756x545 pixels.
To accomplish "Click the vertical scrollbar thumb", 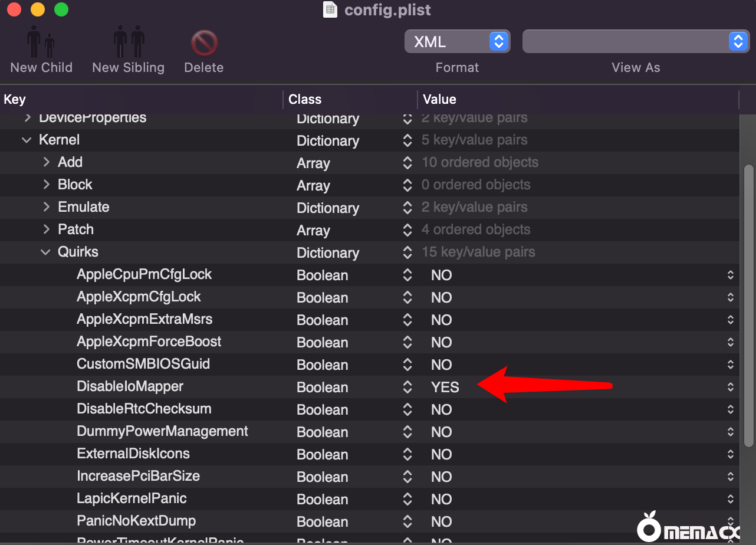I will (x=749, y=307).
